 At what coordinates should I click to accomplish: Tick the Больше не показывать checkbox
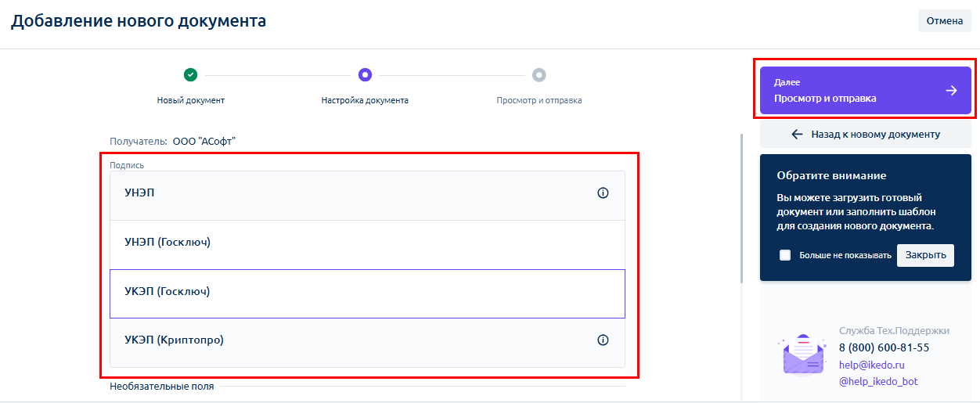click(x=785, y=255)
